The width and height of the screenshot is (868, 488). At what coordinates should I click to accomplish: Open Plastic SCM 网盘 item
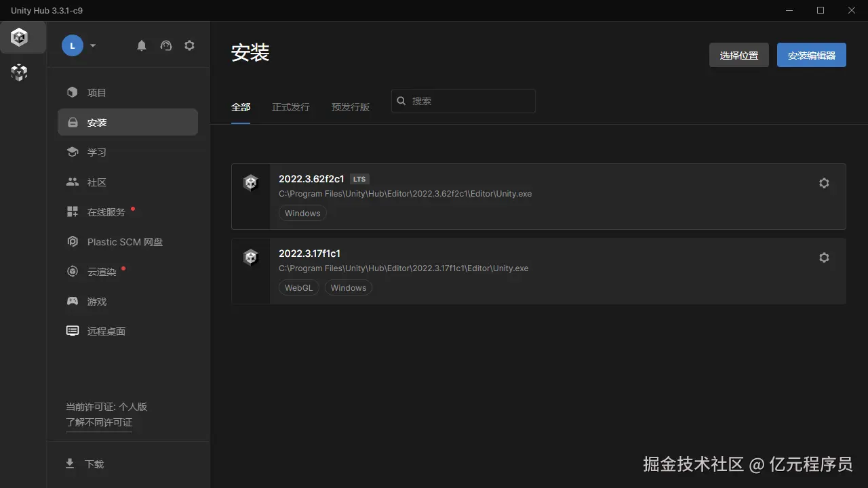point(127,242)
